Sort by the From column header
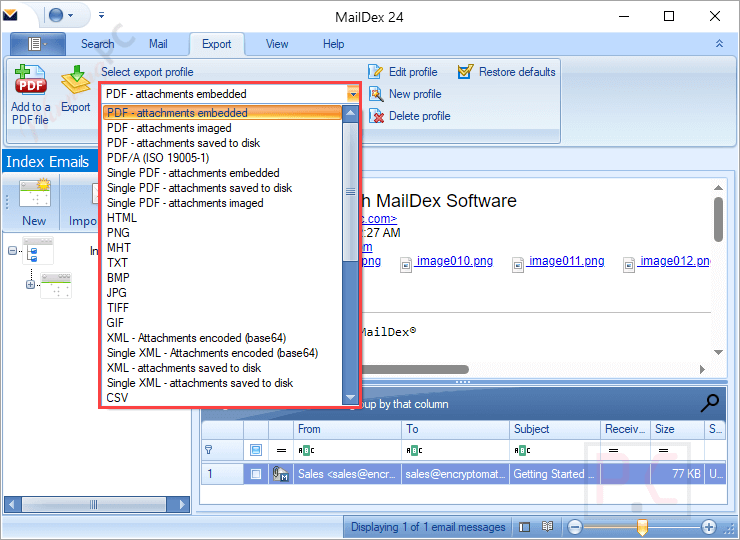The image size is (740, 540). click(348, 429)
